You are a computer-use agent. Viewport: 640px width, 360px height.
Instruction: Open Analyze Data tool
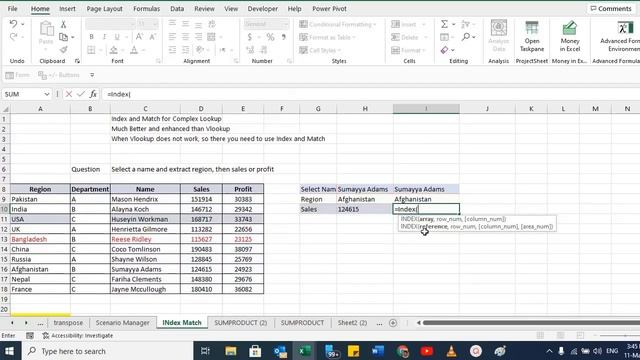pos(498,36)
